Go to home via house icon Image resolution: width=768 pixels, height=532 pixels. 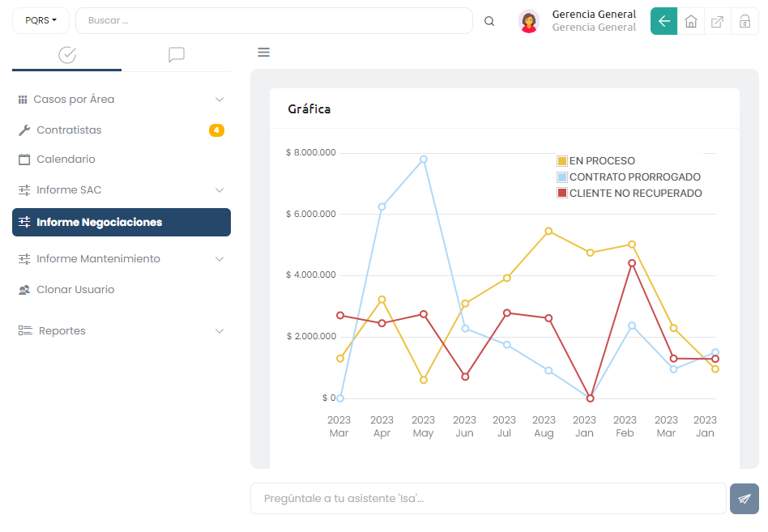tap(691, 21)
